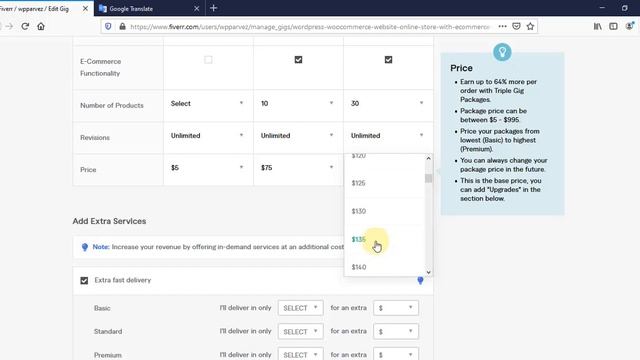Viewport: 640px width, 360px height.
Task: Open Standard delivery time SELECT dropdown
Action: 300,331
